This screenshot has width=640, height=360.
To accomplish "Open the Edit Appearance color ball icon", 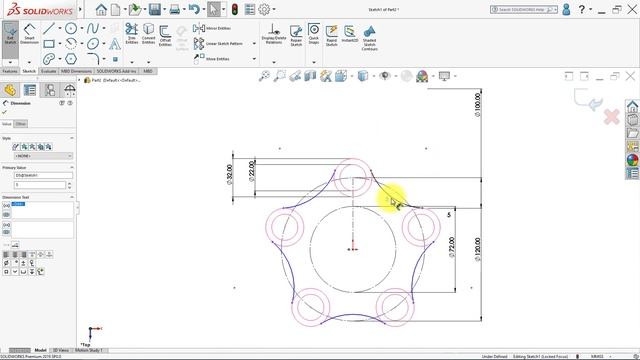I will [422, 76].
